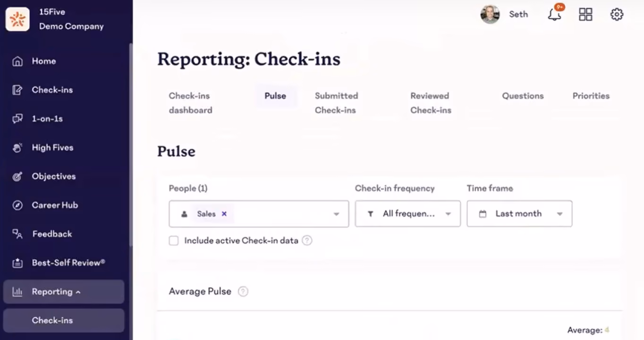
Task: Click the 15Five Demo Company name
Action: click(x=71, y=19)
